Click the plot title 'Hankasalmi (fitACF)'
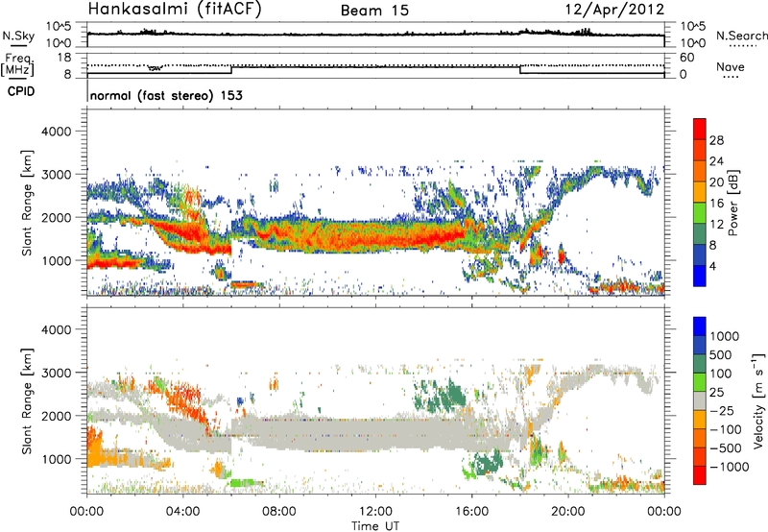This screenshot has width=768, height=532. click(x=175, y=10)
